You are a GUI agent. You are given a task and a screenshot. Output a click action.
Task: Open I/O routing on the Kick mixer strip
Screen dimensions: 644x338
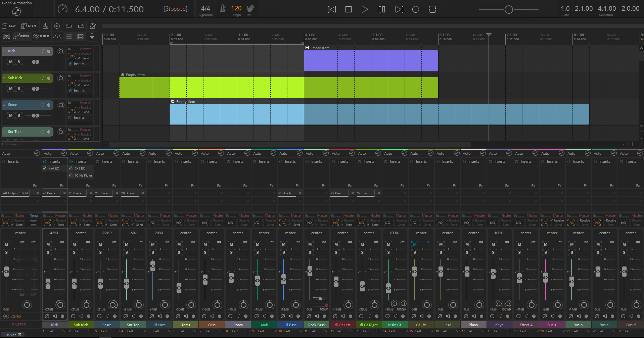[x=47, y=223]
